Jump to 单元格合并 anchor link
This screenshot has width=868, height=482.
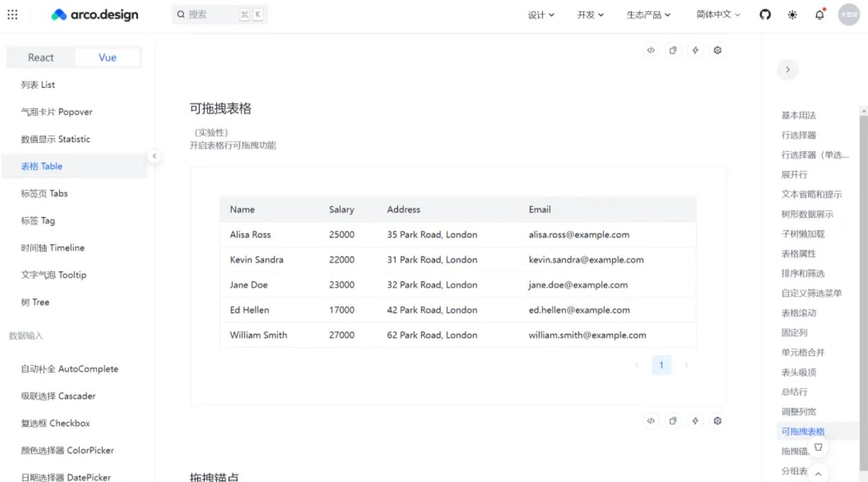(x=803, y=352)
